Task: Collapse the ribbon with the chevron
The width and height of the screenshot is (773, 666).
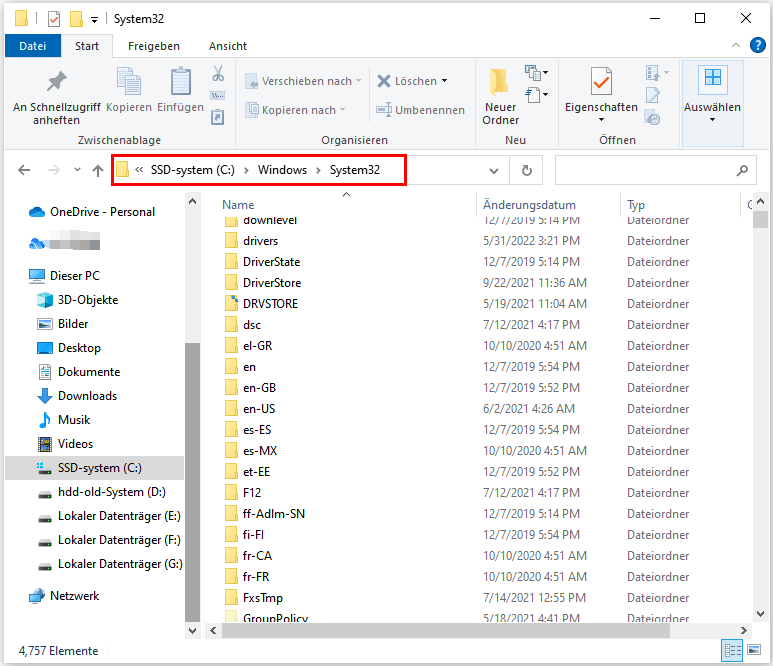Action: point(736,45)
